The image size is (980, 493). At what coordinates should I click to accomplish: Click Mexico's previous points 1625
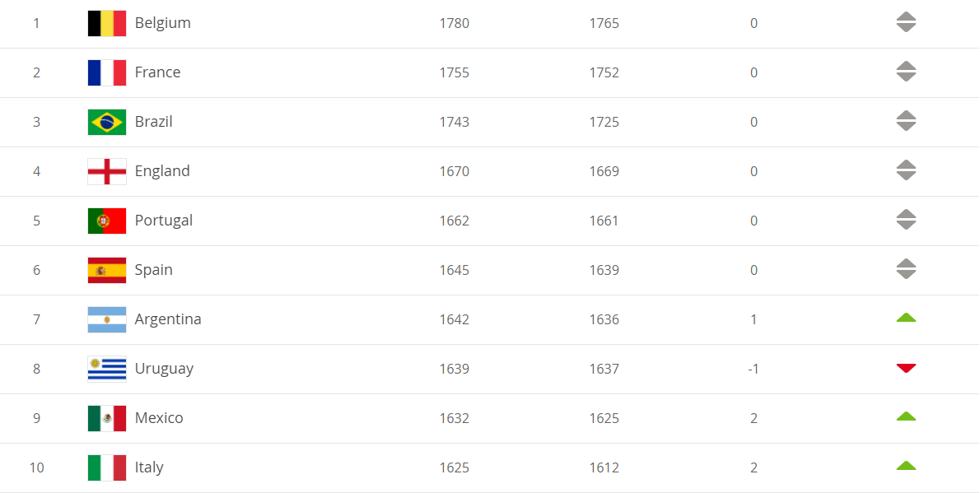[604, 418]
